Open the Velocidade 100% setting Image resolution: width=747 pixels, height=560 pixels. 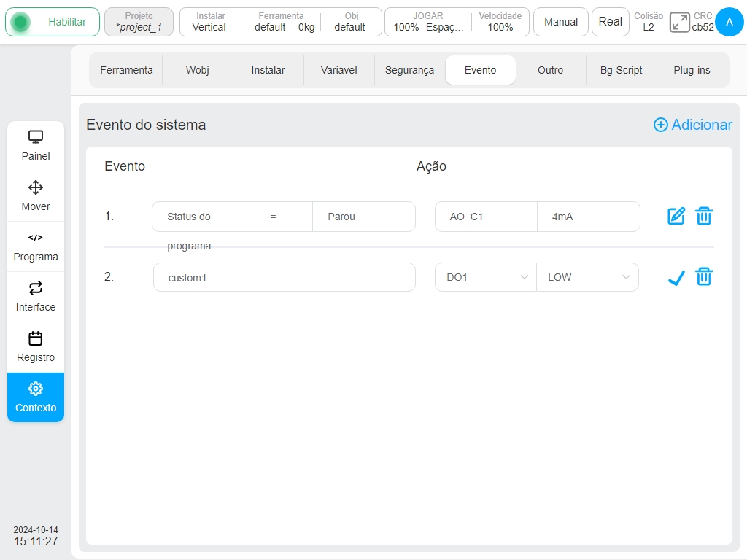tap(500, 22)
